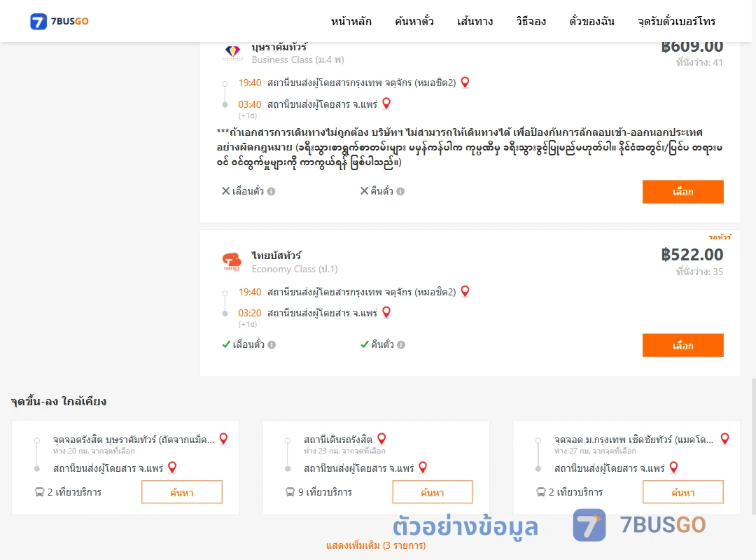Image resolution: width=756 pixels, height=560 pixels.
Task: Show info for คืนตั๋ว on the ไทยบัสทัวร์ trip
Action: pyautogui.click(x=401, y=345)
